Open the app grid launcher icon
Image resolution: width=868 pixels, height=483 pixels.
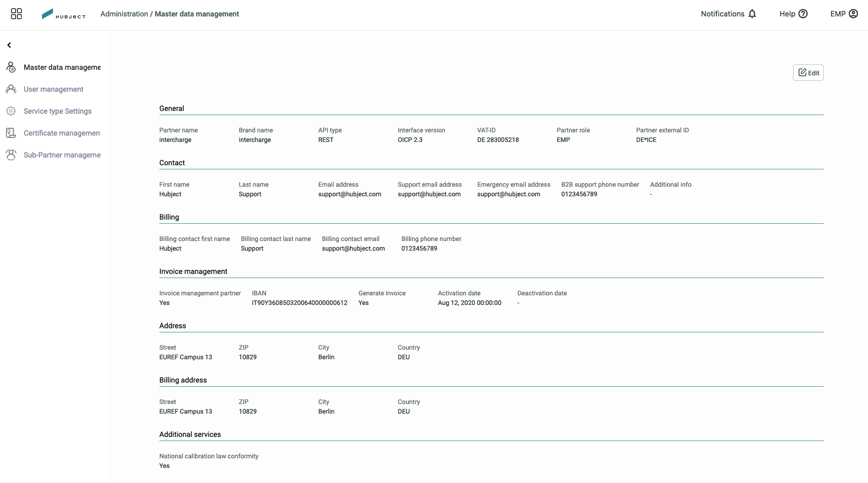[16, 14]
